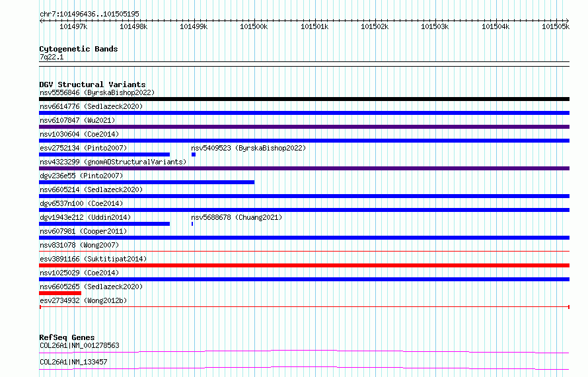Viewport: 588px width, 377px height.
Task: Click the 7q22.1 cytogenetic band bar
Action: 304,64
